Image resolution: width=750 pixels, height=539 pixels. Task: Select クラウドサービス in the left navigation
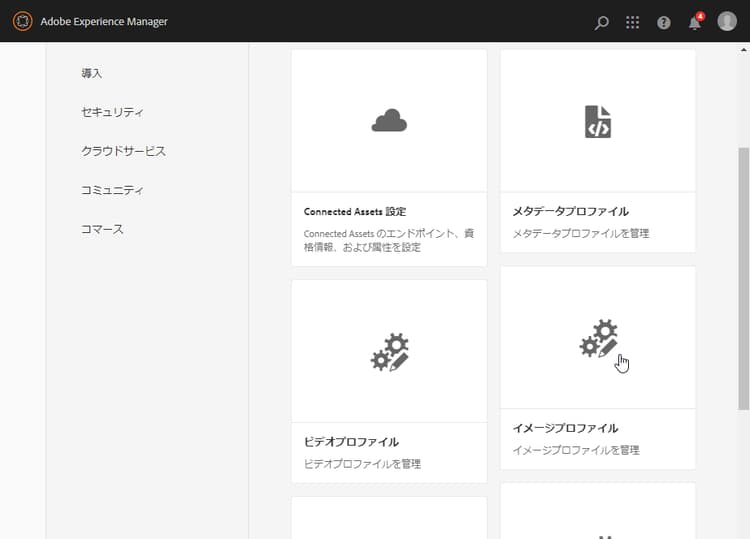click(123, 151)
